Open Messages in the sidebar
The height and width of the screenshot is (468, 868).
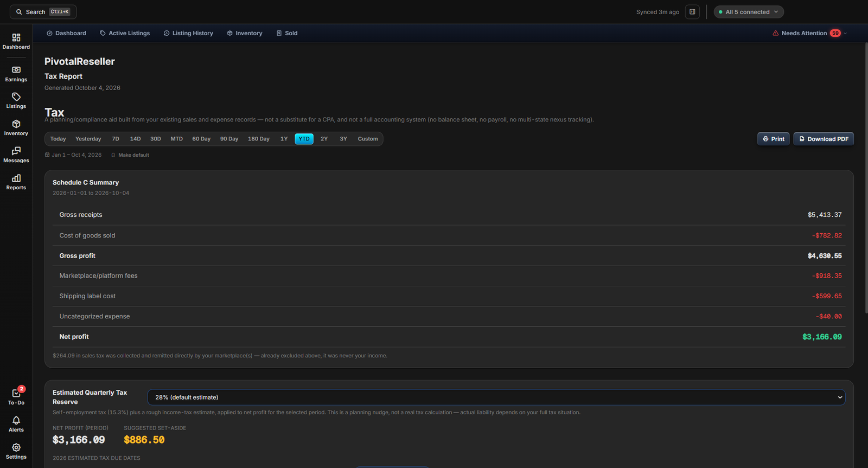16,155
